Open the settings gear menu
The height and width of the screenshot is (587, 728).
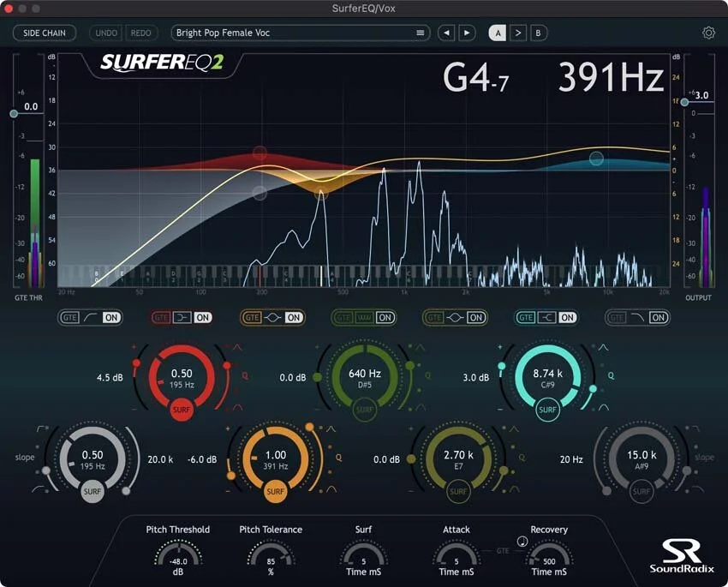708,33
